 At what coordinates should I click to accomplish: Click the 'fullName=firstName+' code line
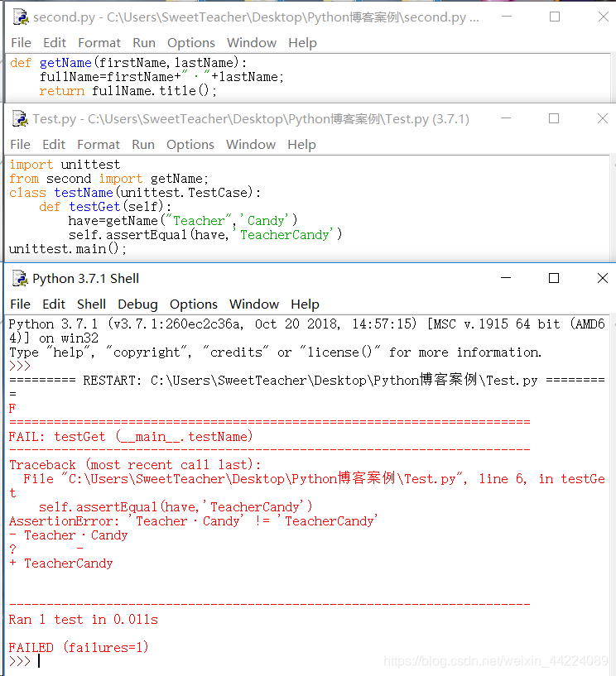pos(161,77)
